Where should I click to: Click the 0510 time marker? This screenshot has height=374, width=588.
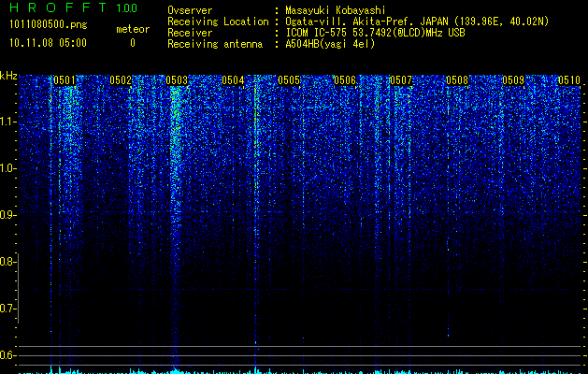pyautogui.click(x=569, y=80)
